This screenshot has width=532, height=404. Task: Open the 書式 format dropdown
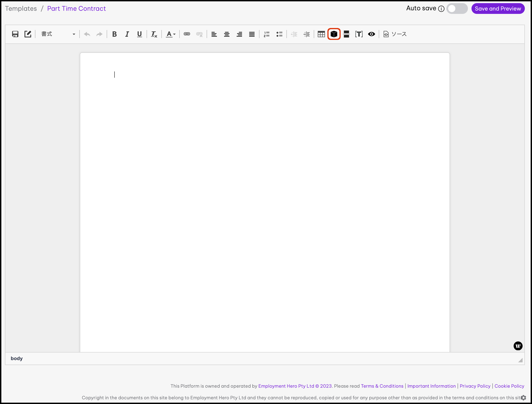click(x=58, y=34)
